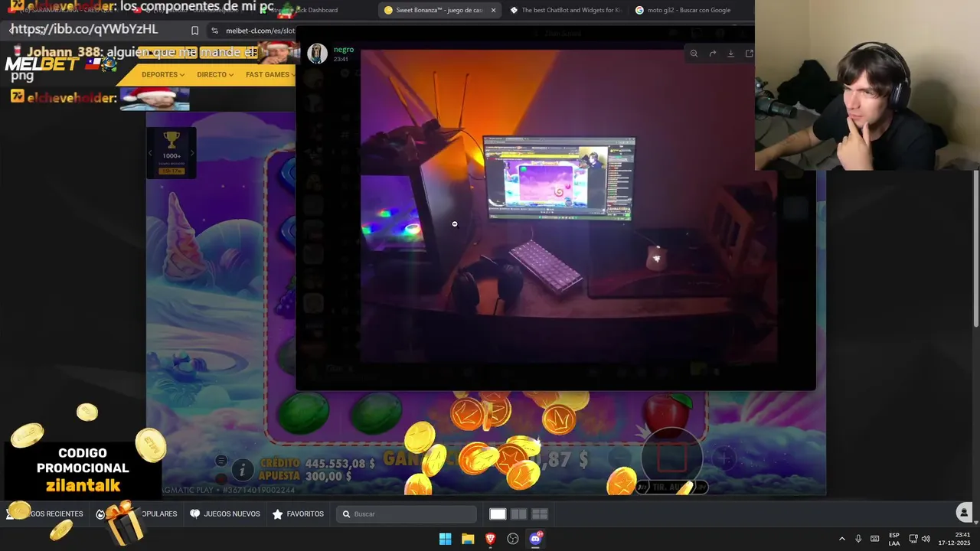The width and height of the screenshot is (980, 551).
Task: Click the touch keyboard tray icon
Action: coord(874,539)
